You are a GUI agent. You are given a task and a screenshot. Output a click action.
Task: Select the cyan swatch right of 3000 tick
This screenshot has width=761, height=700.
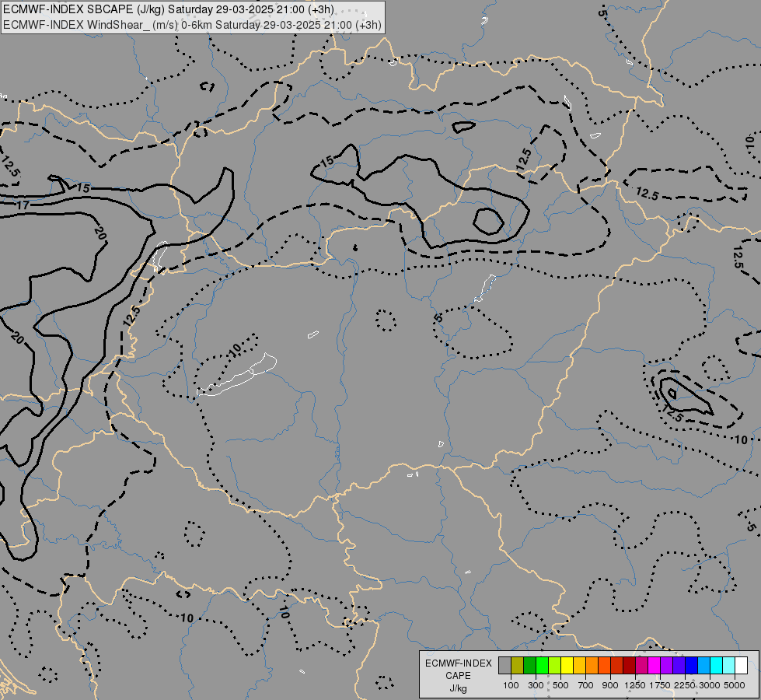717,665
